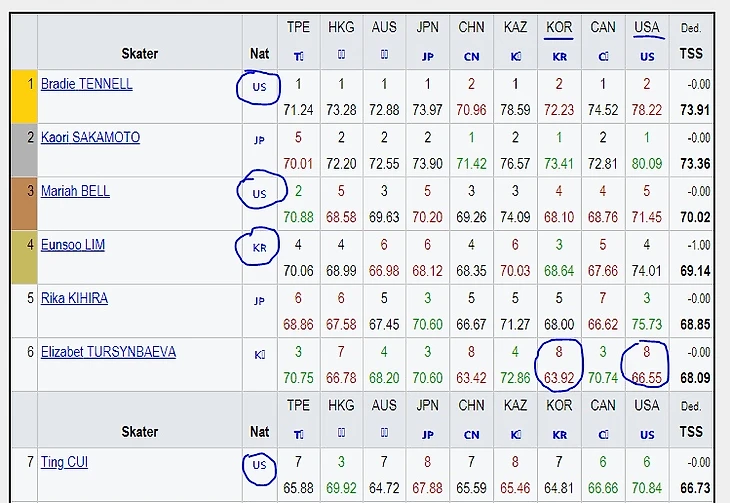The height and width of the screenshot is (503, 730).
Task: Click the Kaori SAKAMOTO name link
Action: pyautogui.click(x=90, y=138)
